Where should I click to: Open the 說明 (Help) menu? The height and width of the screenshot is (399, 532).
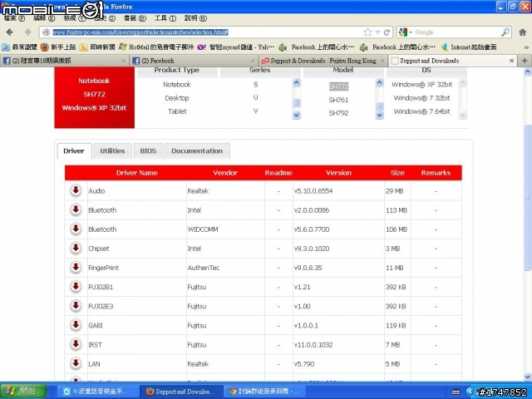[x=195, y=18]
